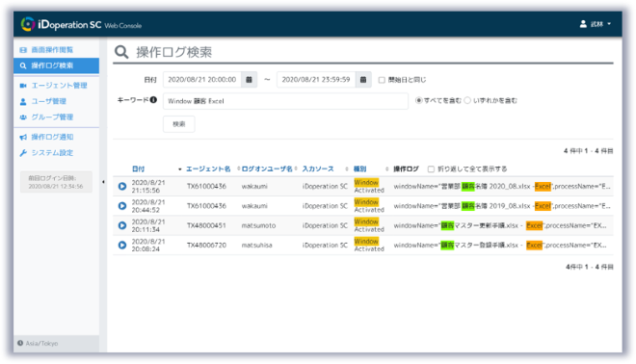Click the keyword info icon
This screenshot has height=364, width=636.
pyautogui.click(x=153, y=100)
